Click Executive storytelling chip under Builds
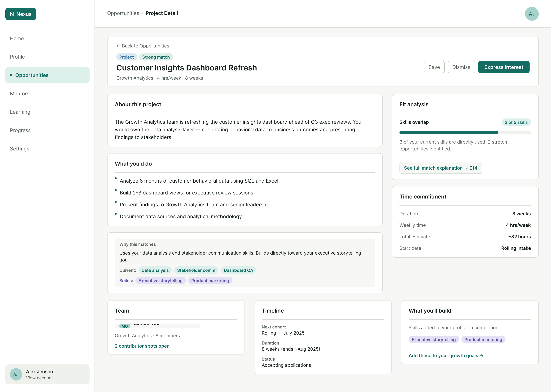Image resolution: width=551 pixels, height=392 pixels. click(161, 281)
